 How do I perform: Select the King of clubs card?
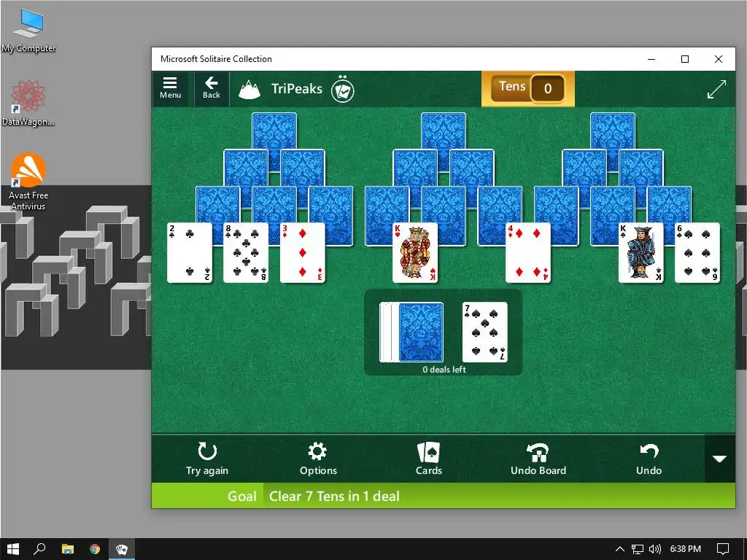(x=640, y=253)
